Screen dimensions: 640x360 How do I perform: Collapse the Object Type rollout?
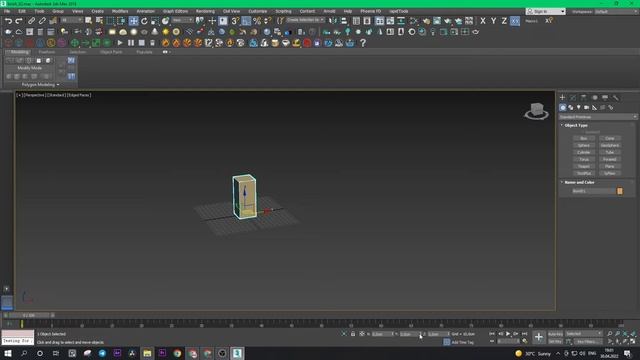[576, 125]
